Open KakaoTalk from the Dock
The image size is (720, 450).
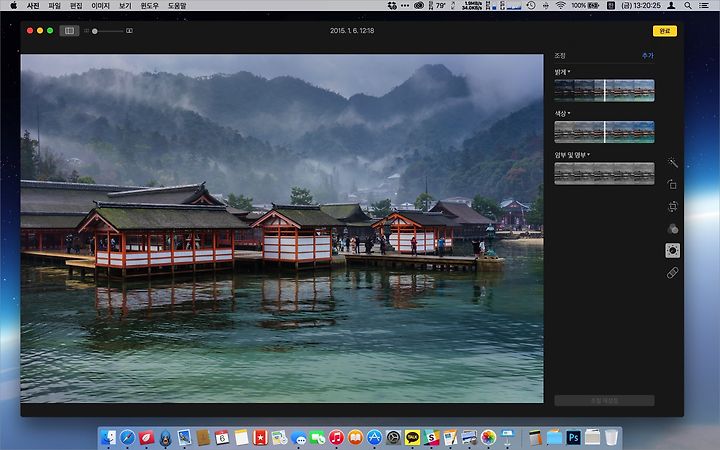click(x=412, y=437)
